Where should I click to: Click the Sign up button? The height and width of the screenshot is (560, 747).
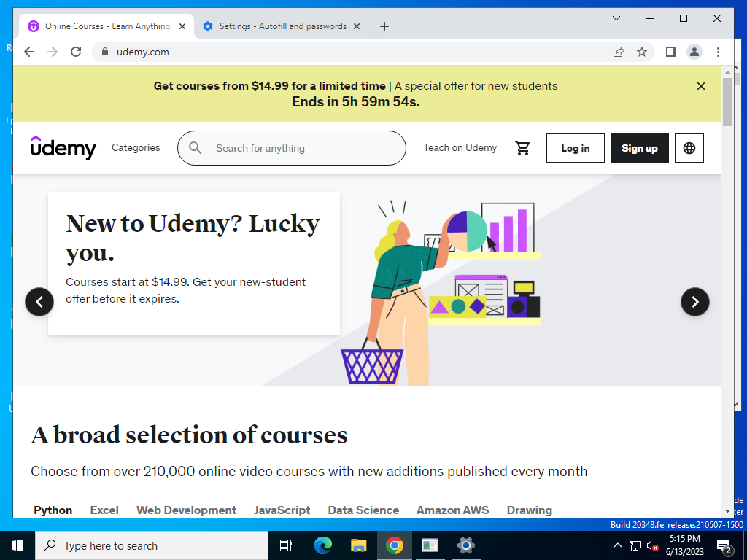pos(639,148)
